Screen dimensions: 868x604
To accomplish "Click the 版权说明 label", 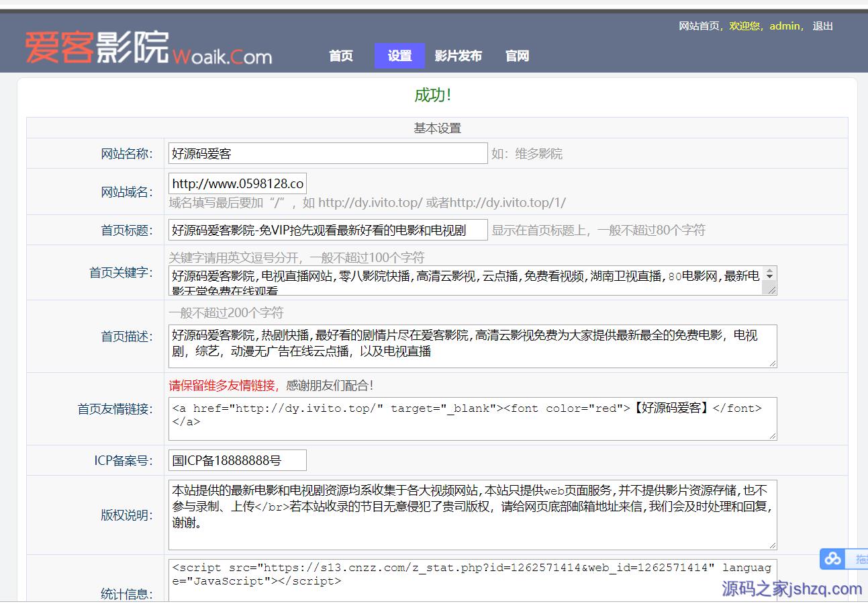I will [127, 515].
